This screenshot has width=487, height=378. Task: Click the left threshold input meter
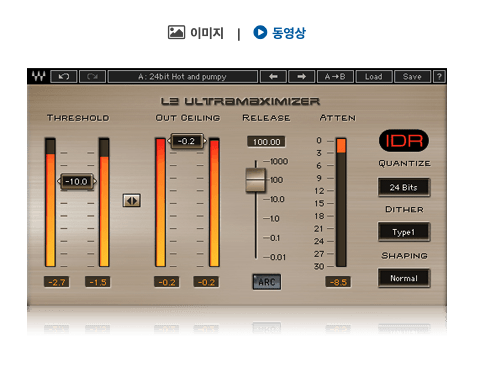point(50,202)
